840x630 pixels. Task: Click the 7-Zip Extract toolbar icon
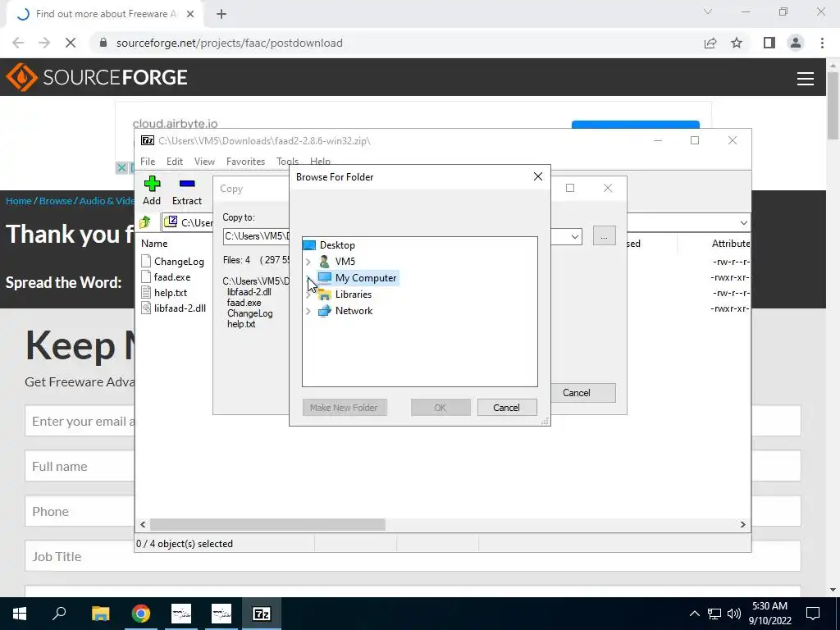tap(187, 185)
